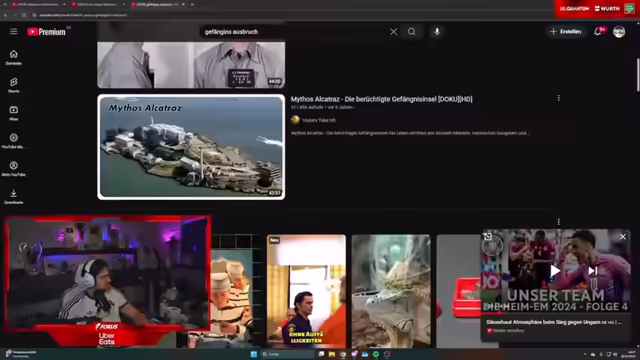
Task: Switch to the first browser tab
Action: tap(38, 4)
